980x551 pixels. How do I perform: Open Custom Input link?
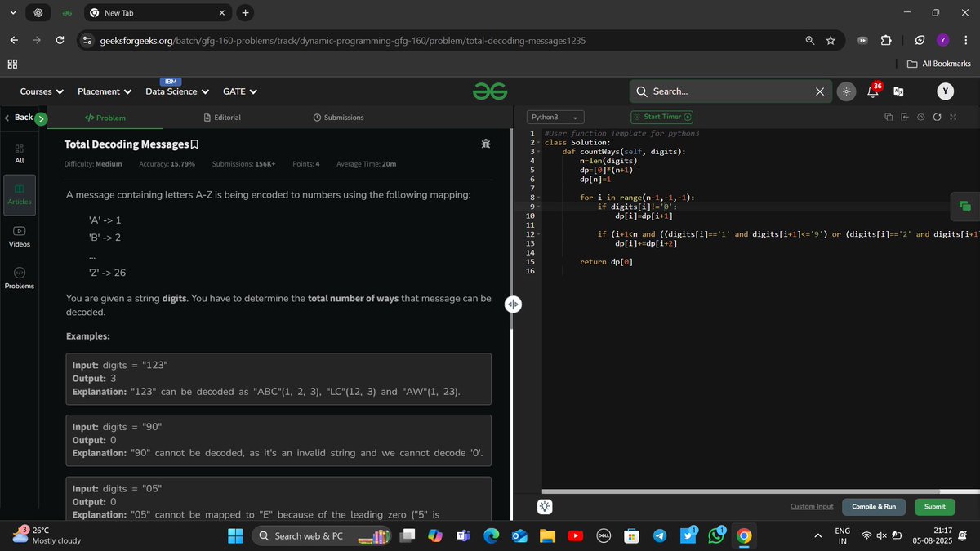tap(812, 506)
